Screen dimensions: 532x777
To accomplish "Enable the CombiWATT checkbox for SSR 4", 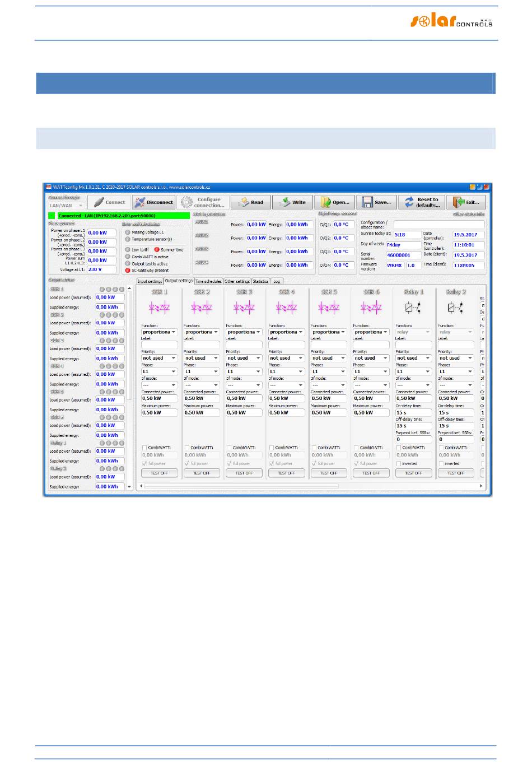I will (x=272, y=448).
